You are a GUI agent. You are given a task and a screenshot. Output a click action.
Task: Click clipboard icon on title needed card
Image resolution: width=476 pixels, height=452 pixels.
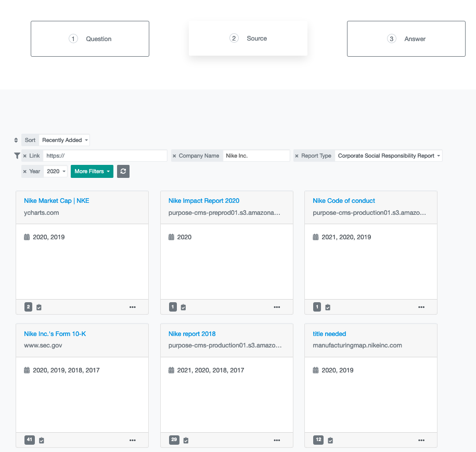[x=330, y=440]
